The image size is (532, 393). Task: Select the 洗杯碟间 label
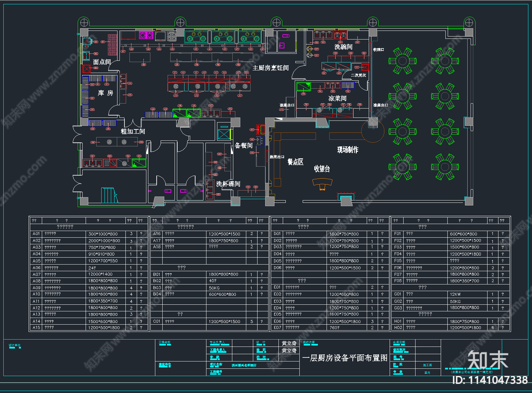point(228,184)
